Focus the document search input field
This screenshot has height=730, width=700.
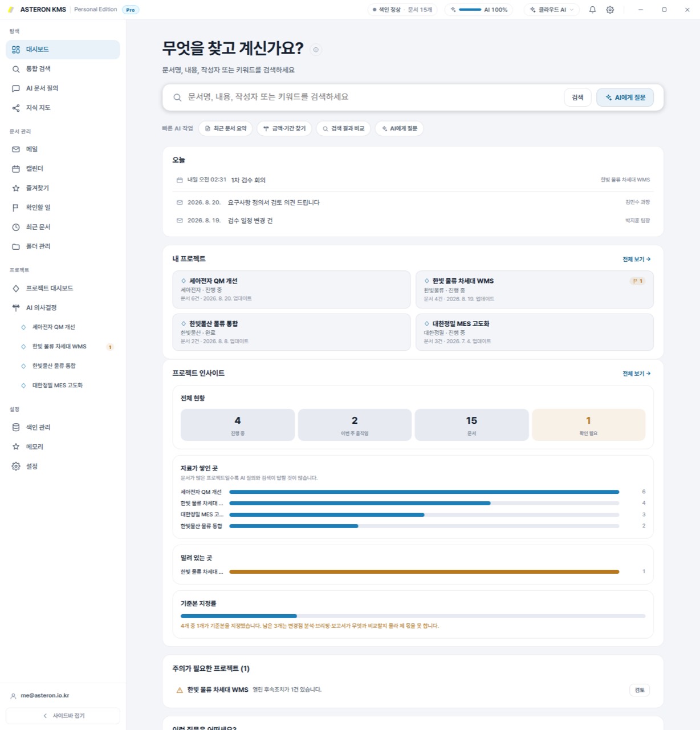372,98
